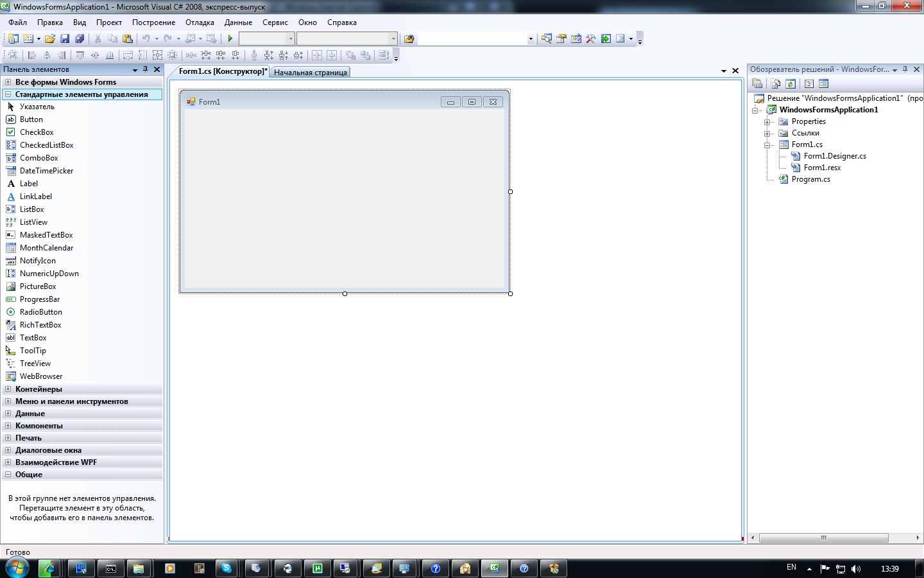Pin toggle on Панель элементов panel

(146, 69)
